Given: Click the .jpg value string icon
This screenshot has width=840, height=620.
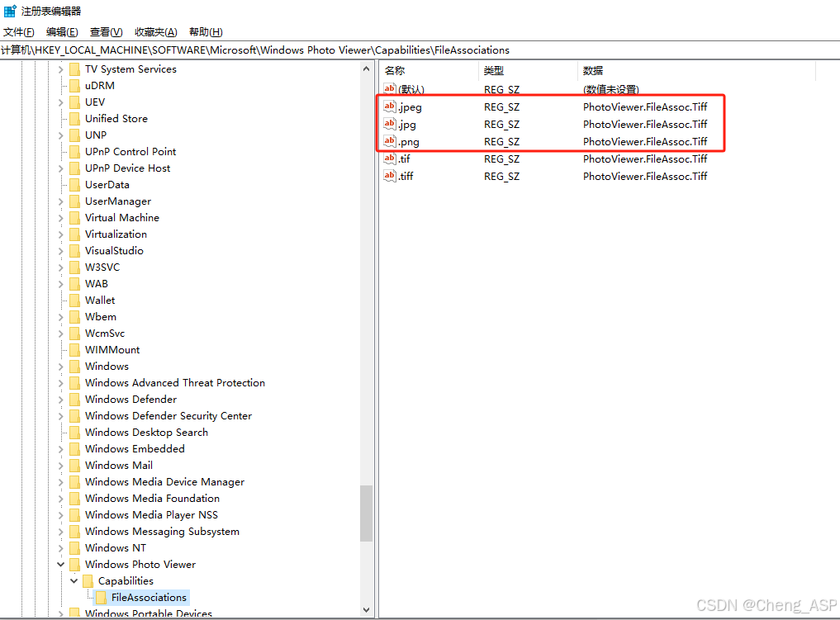Looking at the screenshot, I should point(390,124).
